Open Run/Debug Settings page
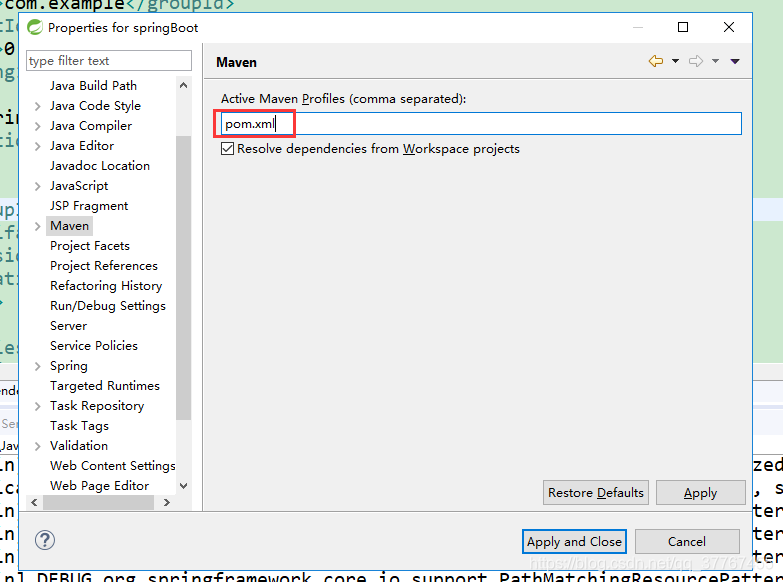The image size is (783, 582). 108,305
